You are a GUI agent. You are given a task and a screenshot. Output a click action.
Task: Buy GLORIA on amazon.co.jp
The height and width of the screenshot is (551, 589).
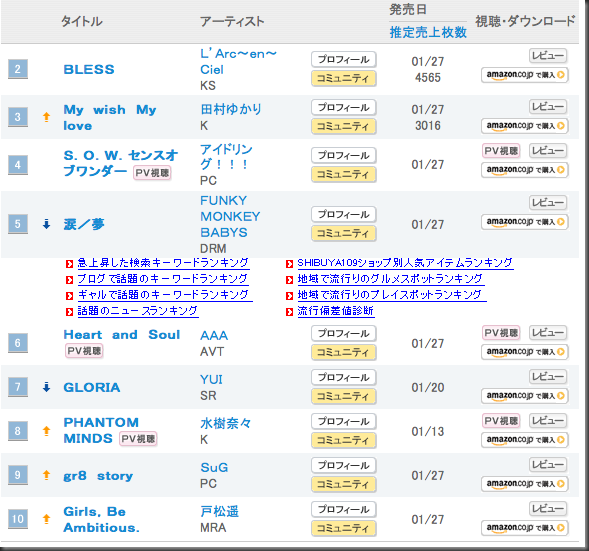click(525, 396)
